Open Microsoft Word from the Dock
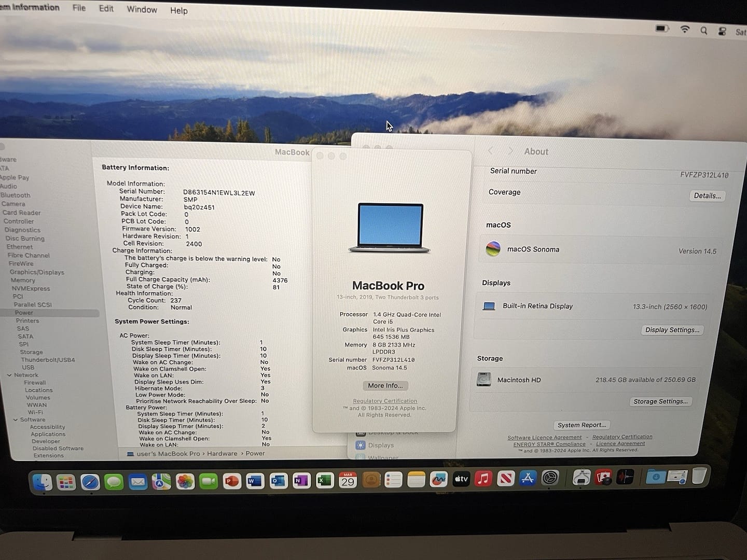Screen dimensions: 747x560 click(x=255, y=481)
